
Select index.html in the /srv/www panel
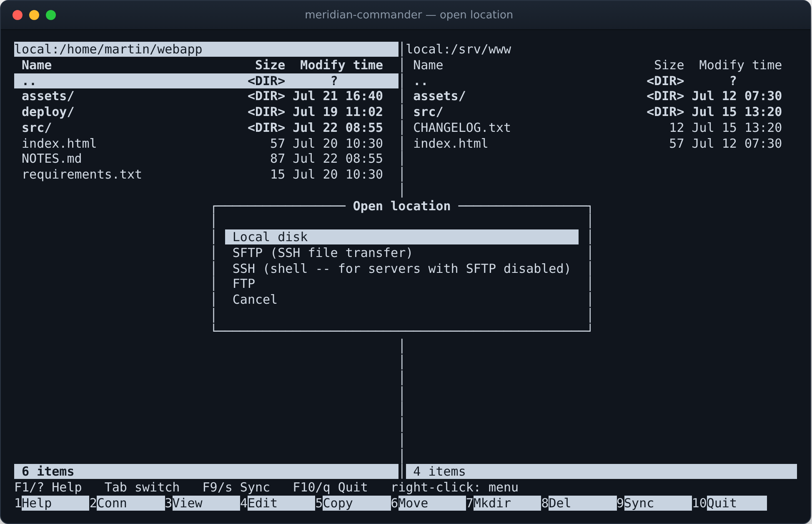[601, 144]
